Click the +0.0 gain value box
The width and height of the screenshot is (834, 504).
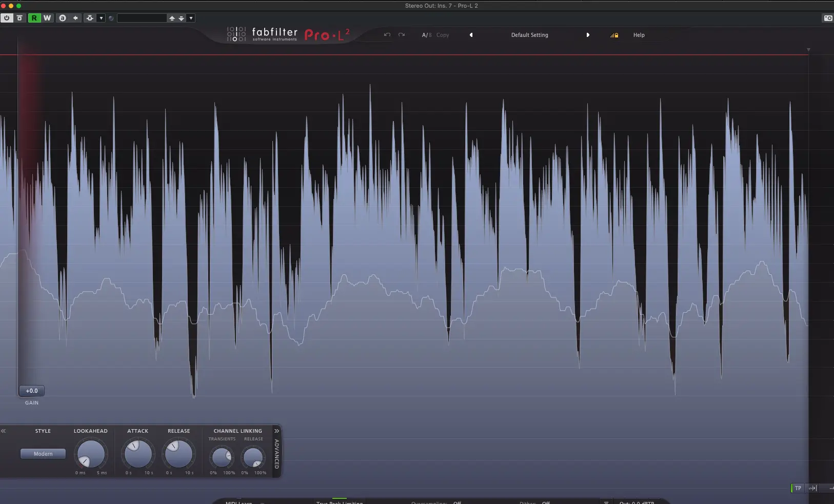tap(32, 391)
